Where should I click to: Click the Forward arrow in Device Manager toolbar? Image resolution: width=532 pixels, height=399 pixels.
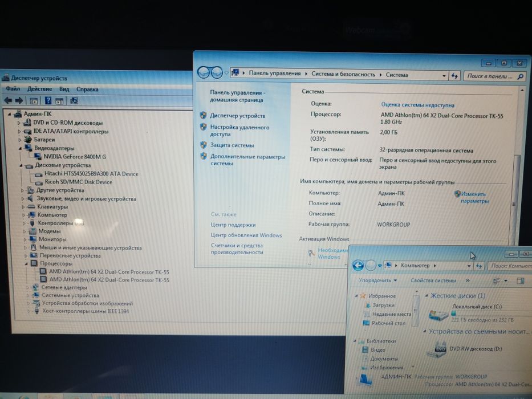[19, 100]
